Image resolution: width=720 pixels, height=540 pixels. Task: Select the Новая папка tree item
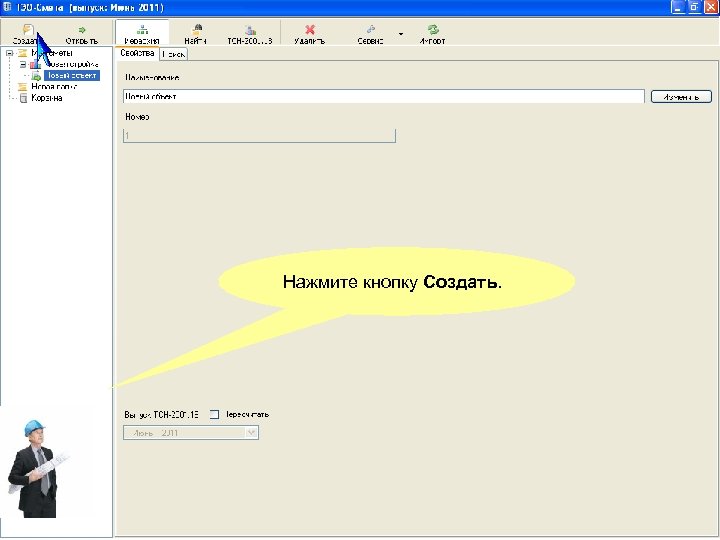pos(54,87)
